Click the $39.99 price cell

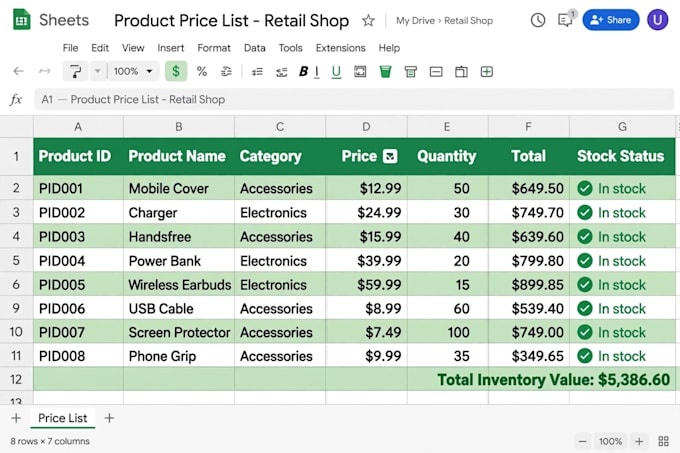point(366,261)
